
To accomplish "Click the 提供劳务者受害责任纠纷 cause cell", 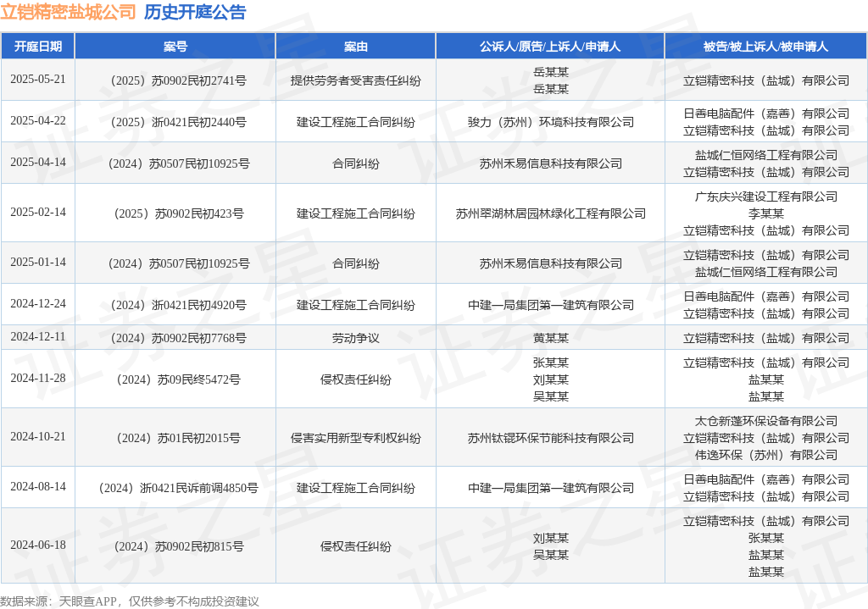I will 355,80.
